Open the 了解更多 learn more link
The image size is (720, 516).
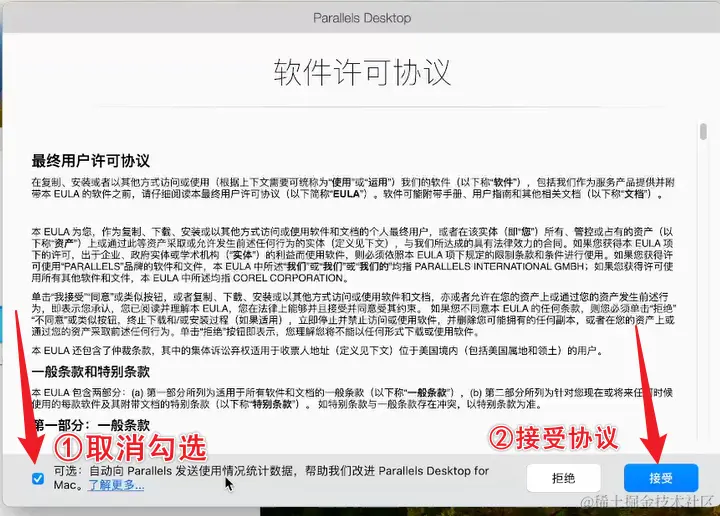(116, 485)
